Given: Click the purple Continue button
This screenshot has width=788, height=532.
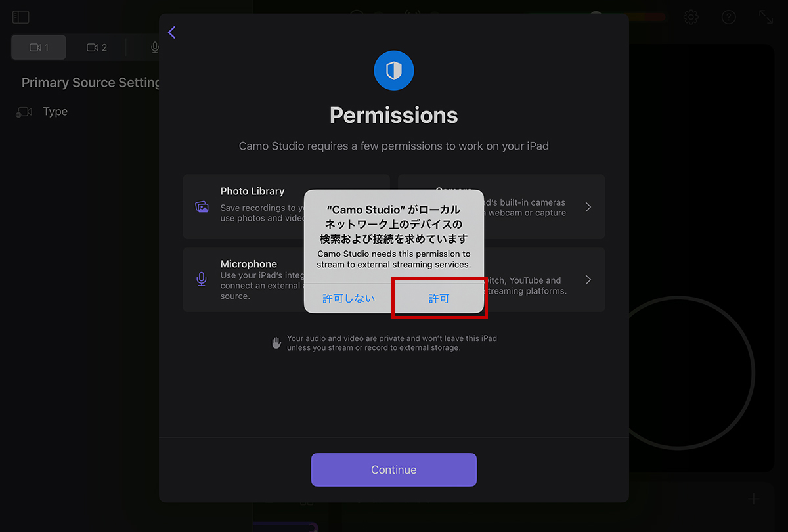Looking at the screenshot, I should pos(394,470).
